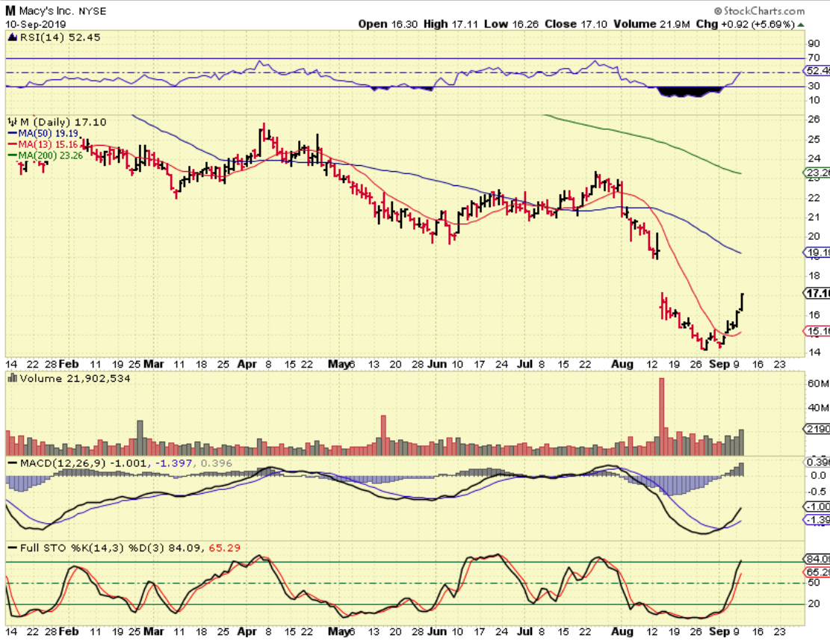Click the black line marker before Full STO
Image resolution: width=830 pixels, height=644 pixels.
coord(12,549)
